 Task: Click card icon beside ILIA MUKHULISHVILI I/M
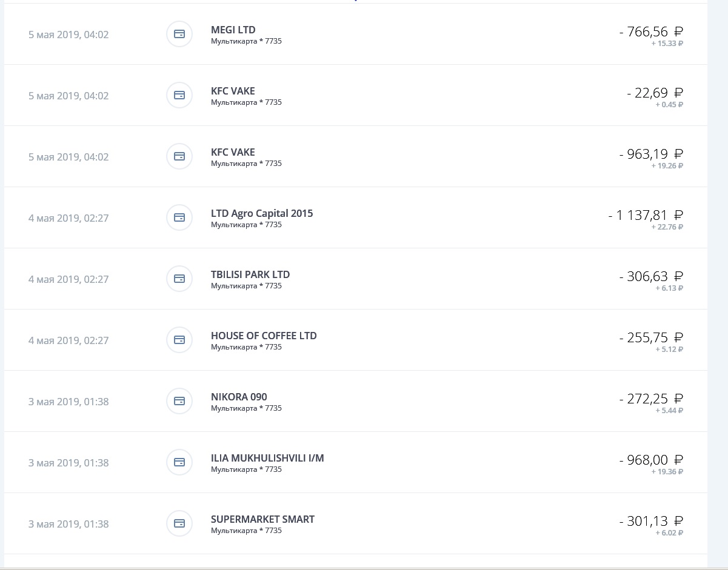point(179,462)
